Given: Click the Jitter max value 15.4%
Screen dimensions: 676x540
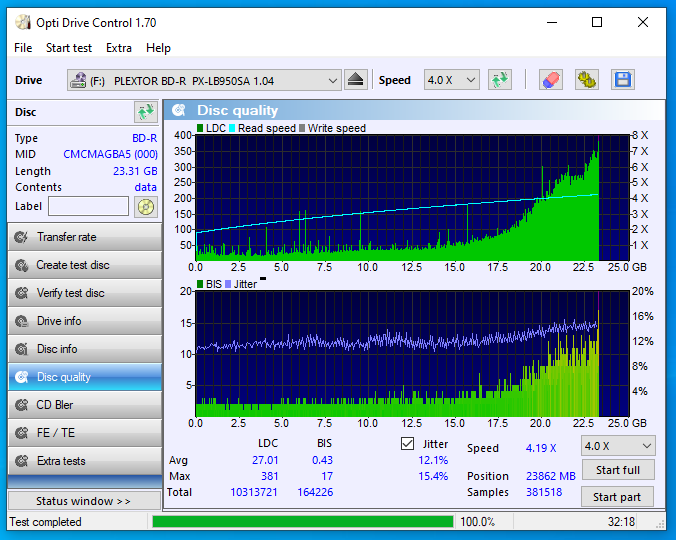Looking at the screenshot, I should coord(433,476).
